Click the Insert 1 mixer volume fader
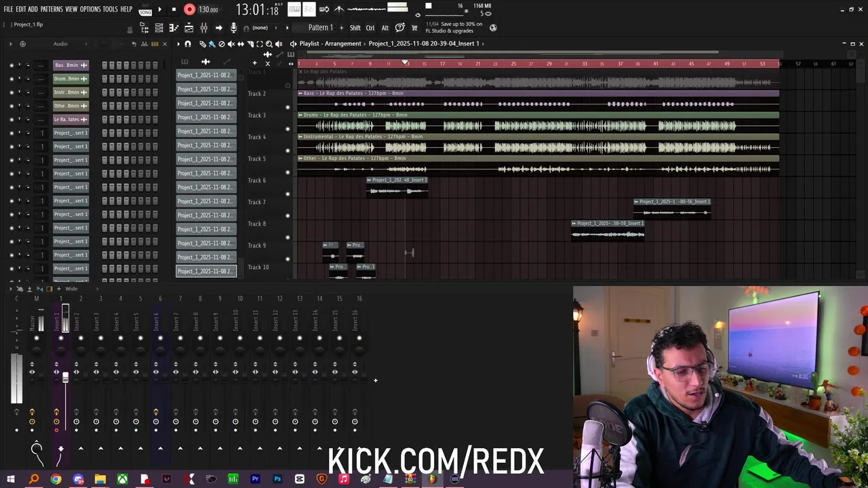This screenshot has height=488, width=868. 65,377
